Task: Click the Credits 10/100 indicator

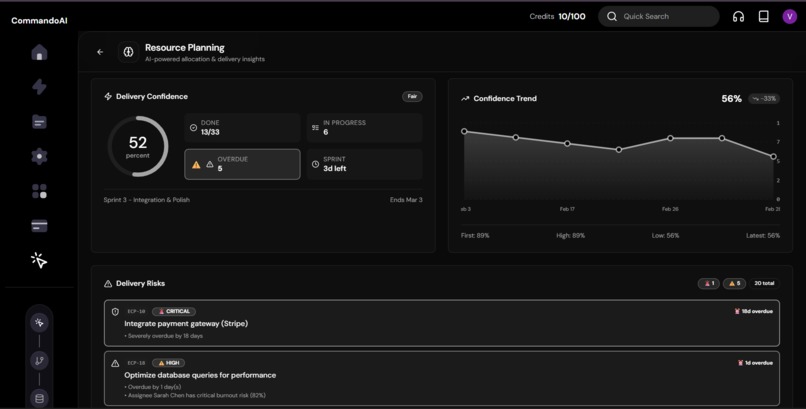Action: 557,16
